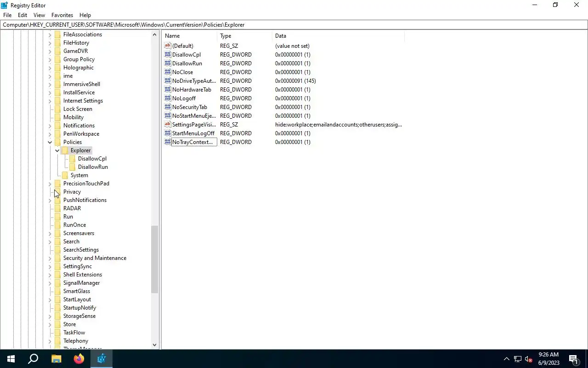Open the View menu
The width and height of the screenshot is (588, 368).
(39, 15)
